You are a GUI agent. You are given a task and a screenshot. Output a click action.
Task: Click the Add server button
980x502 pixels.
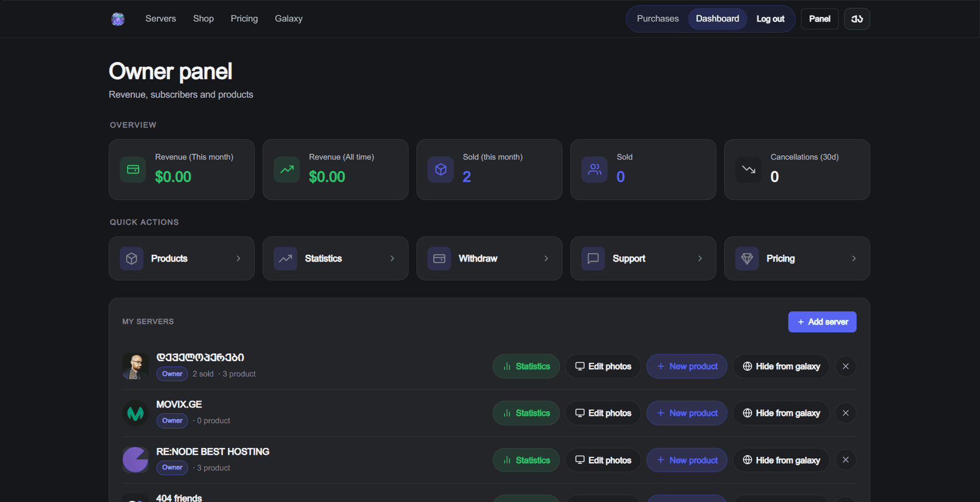822,322
